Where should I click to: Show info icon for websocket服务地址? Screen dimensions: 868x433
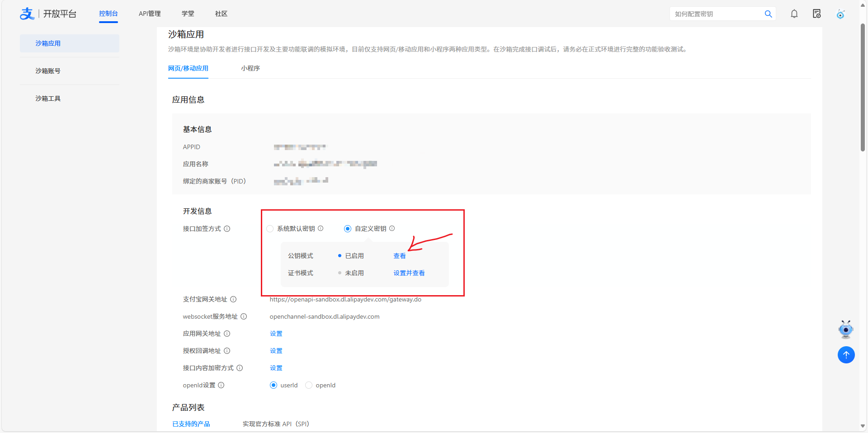tap(244, 316)
